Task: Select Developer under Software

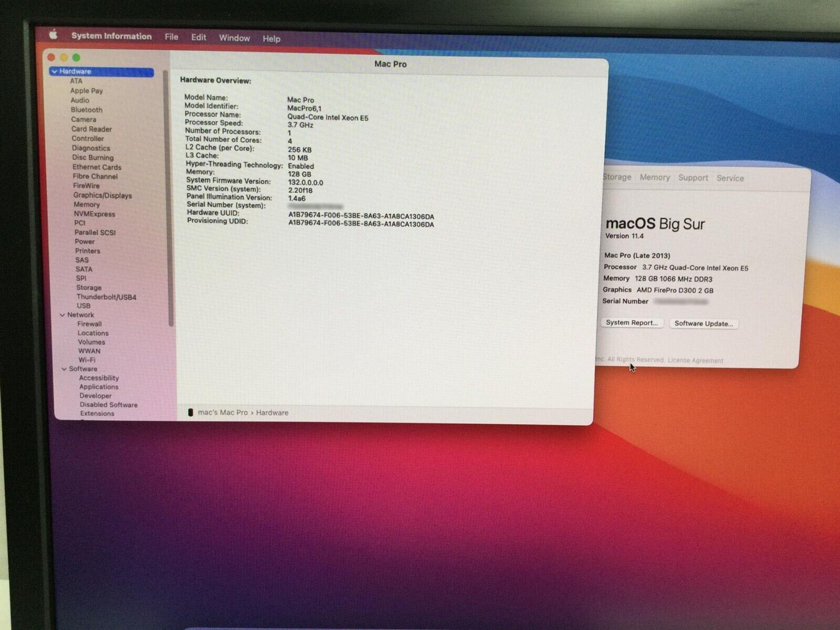Action: click(x=96, y=395)
